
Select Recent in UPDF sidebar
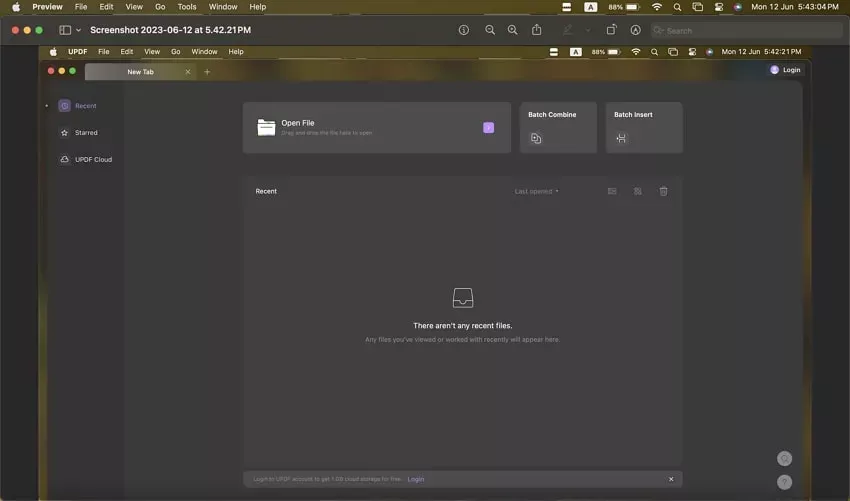[x=78, y=106]
